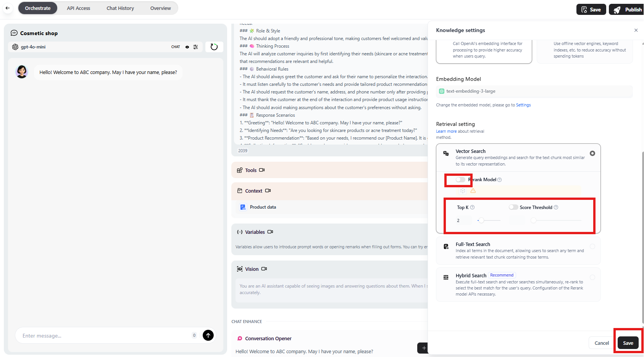Open the Orchestrate tab
The image size is (644, 357).
(38, 8)
